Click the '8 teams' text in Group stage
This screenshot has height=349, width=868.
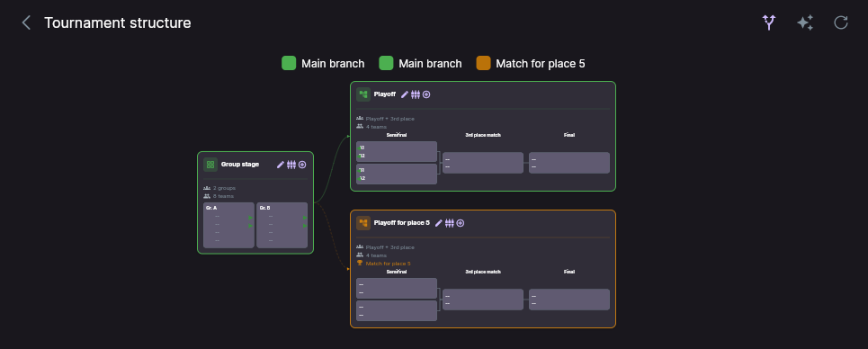(223, 196)
